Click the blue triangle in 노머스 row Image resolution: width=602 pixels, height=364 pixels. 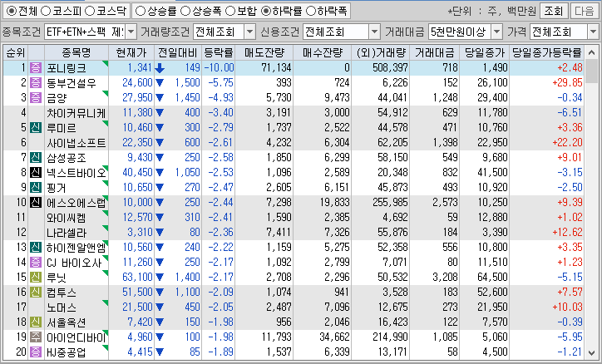[x=160, y=307]
